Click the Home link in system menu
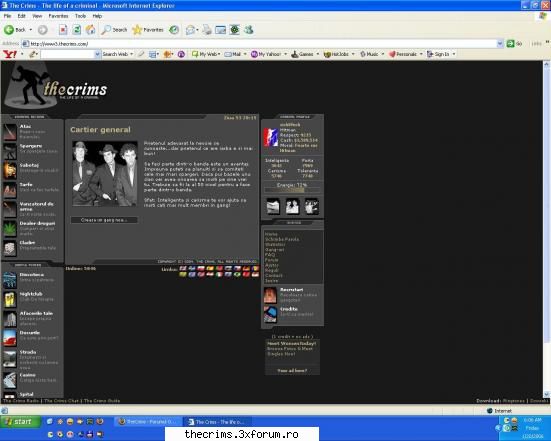This screenshot has width=551, height=441. (x=271, y=234)
